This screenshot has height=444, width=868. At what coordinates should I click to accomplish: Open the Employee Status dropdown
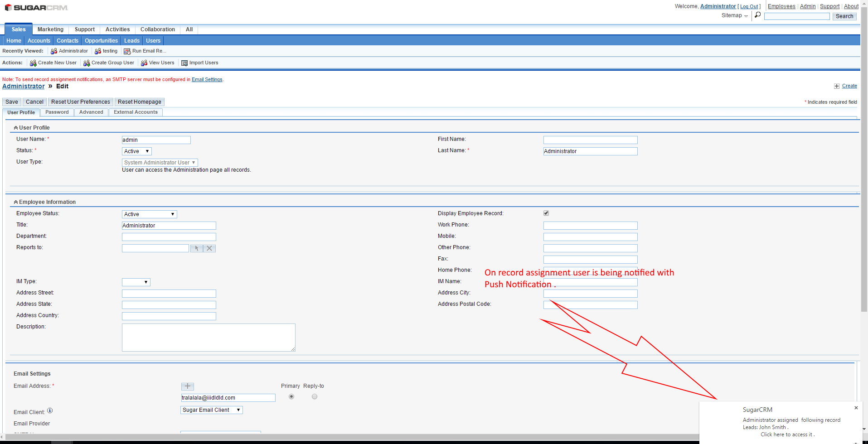click(x=149, y=214)
